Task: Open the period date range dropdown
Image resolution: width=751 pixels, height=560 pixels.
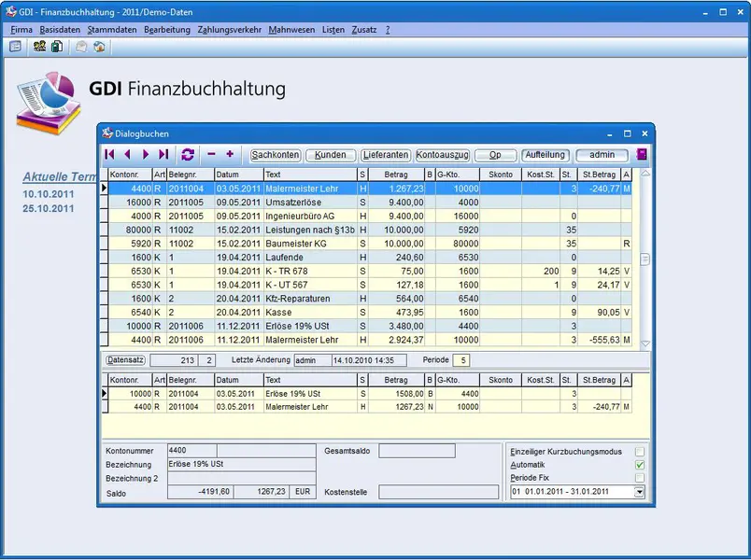Action: tap(640, 492)
